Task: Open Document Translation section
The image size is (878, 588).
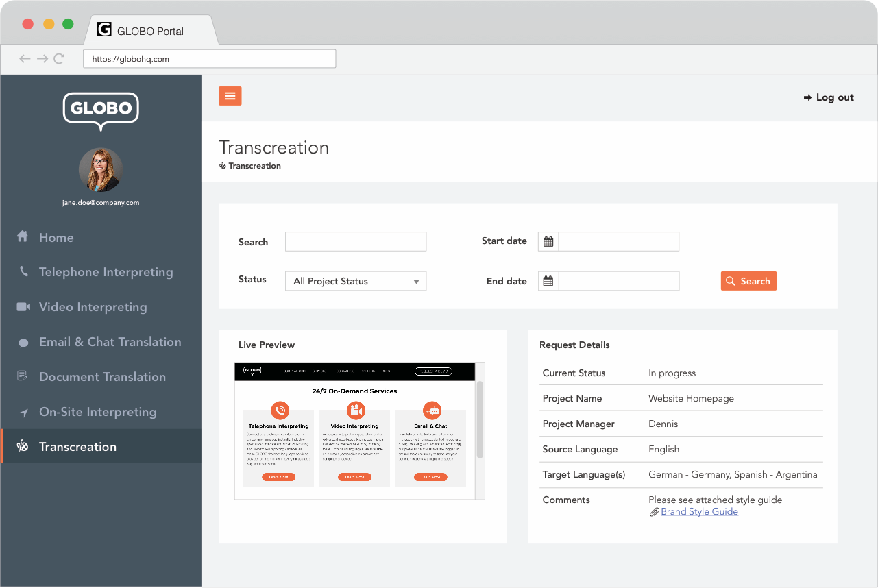Action: coord(103,377)
